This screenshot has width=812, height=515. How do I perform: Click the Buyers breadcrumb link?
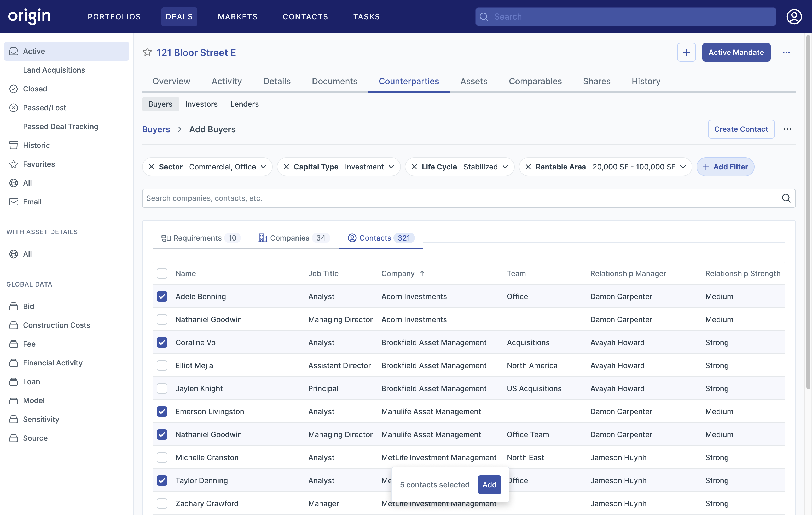pos(156,129)
